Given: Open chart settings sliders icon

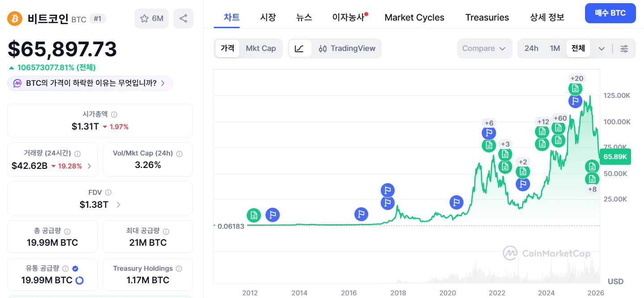Looking at the screenshot, I should coord(624,49).
